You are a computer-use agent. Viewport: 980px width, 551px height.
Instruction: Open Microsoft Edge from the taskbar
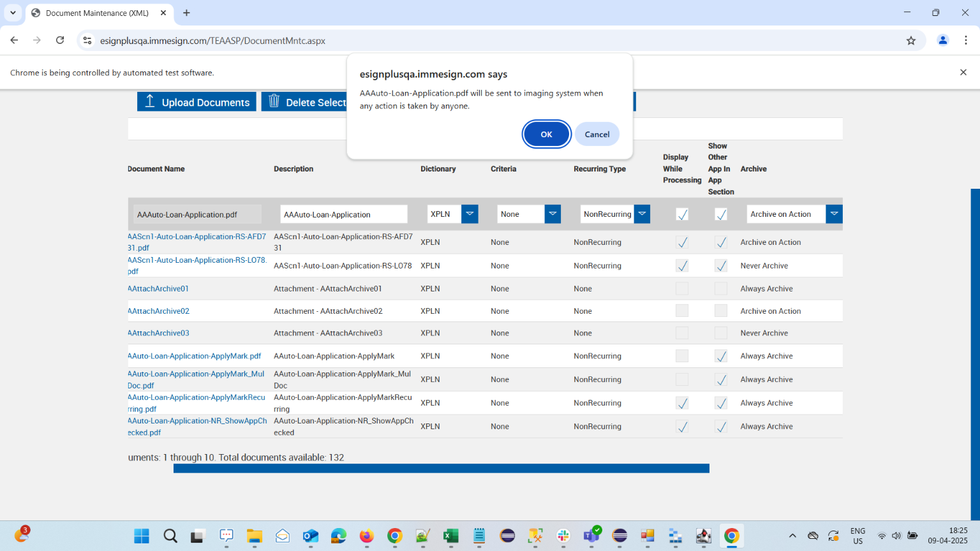pyautogui.click(x=339, y=536)
